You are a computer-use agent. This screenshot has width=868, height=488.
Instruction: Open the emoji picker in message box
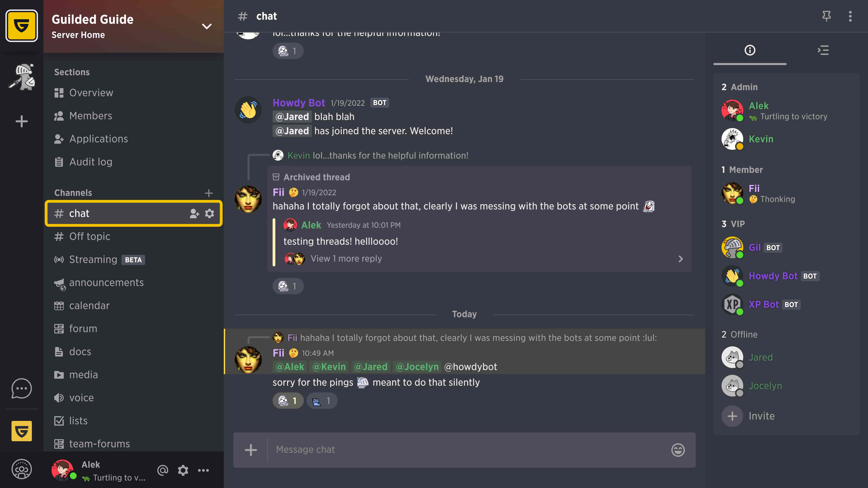click(x=678, y=450)
